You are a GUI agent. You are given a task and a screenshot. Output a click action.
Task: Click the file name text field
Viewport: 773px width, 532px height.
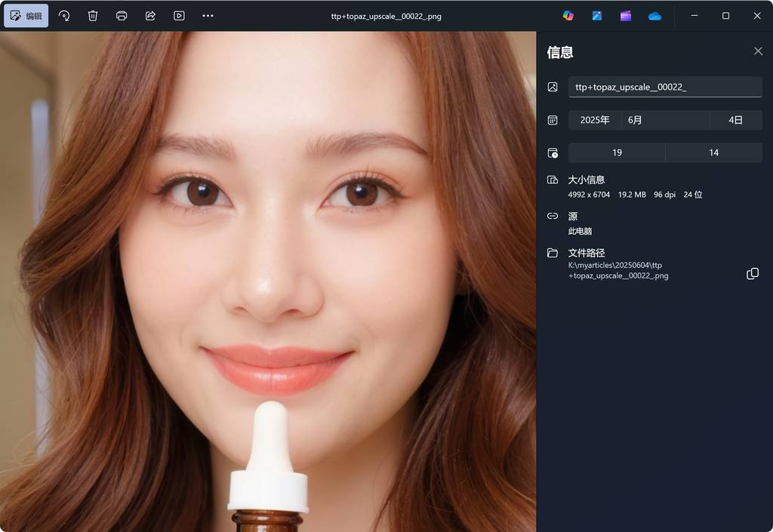click(x=664, y=87)
